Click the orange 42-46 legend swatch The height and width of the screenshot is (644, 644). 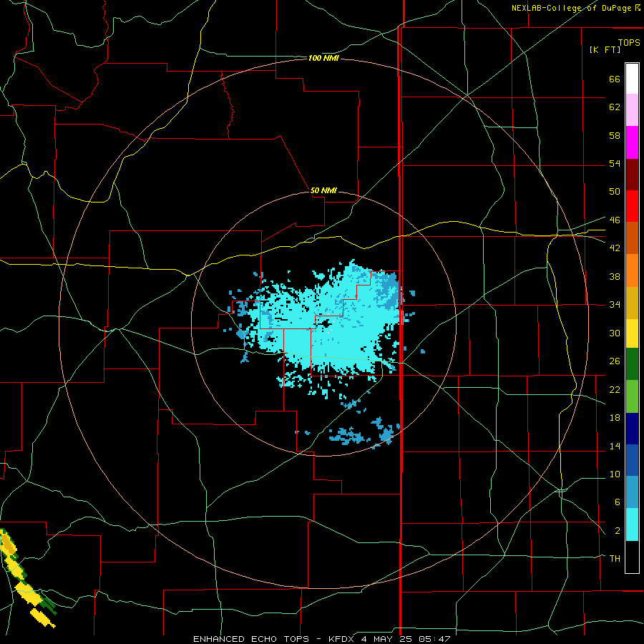point(632,238)
